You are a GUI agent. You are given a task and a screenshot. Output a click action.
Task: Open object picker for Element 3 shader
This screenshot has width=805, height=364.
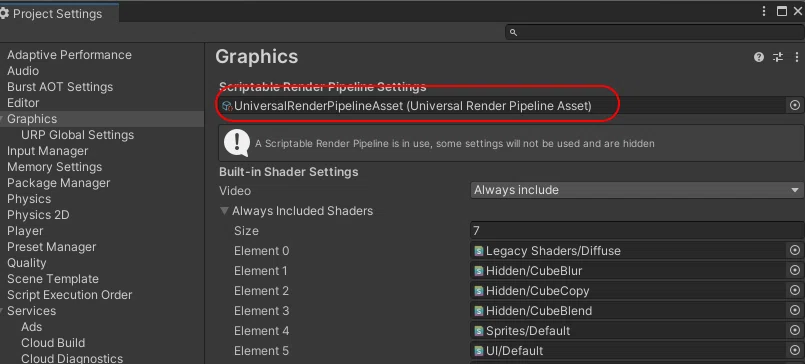click(x=795, y=311)
